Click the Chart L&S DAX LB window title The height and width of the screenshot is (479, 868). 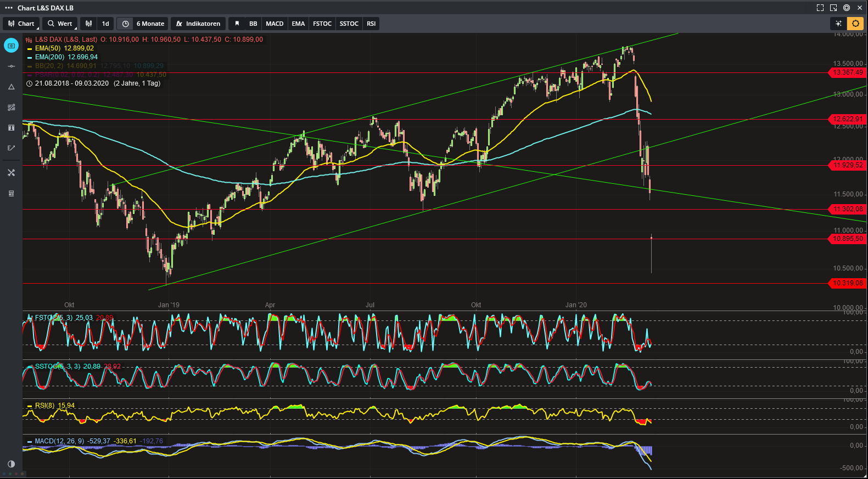pyautogui.click(x=46, y=8)
